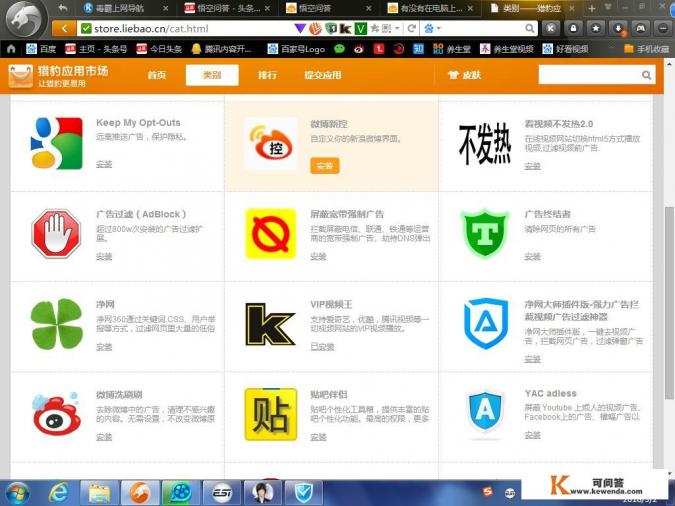Go to the 首页 tab
The image size is (675, 506).
pyautogui.click(x=157, y=75)
